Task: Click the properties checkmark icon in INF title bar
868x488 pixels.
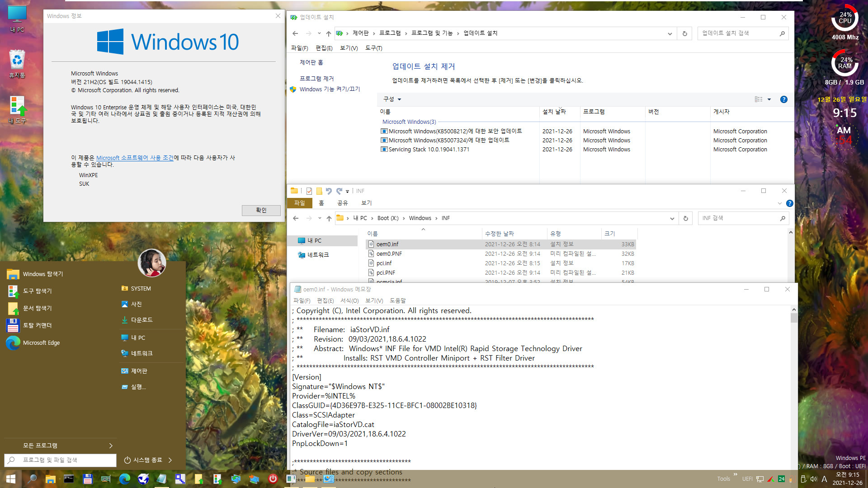Action: [309, 191]
